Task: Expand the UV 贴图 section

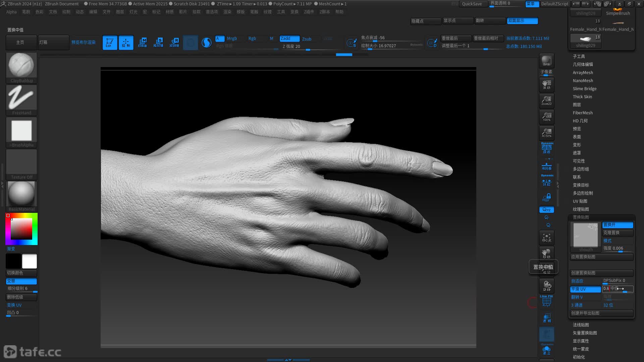Action: (x=580, y=201)
